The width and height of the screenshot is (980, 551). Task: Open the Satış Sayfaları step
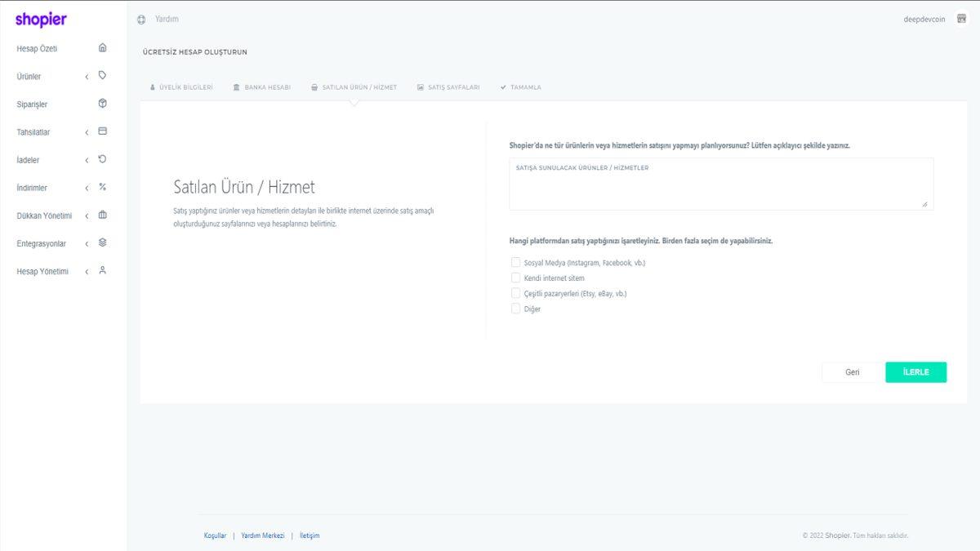[448, 87]
